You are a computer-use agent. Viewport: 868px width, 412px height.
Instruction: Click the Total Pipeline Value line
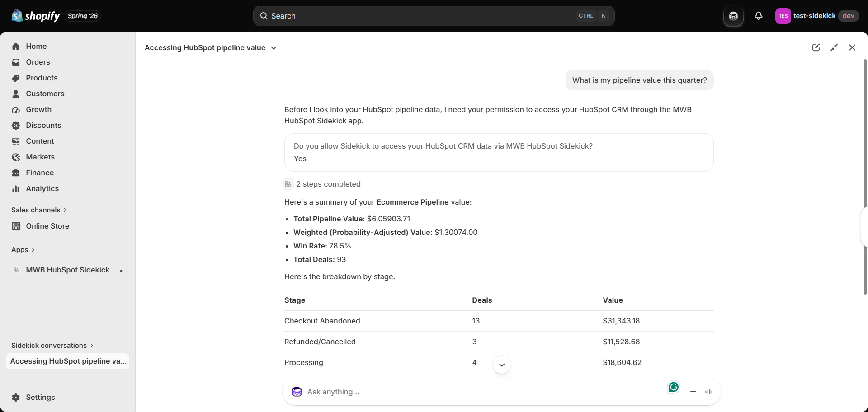coord(352,219)
